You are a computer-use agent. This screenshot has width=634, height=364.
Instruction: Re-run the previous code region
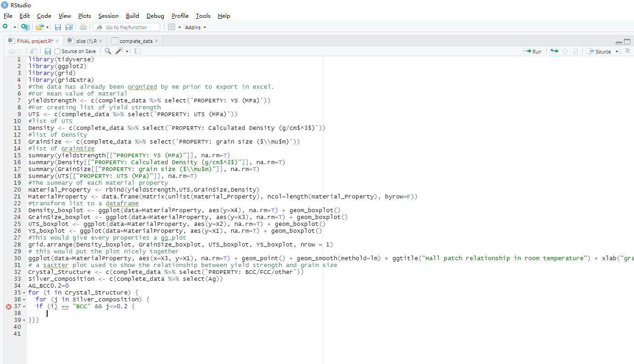[554, 51]
